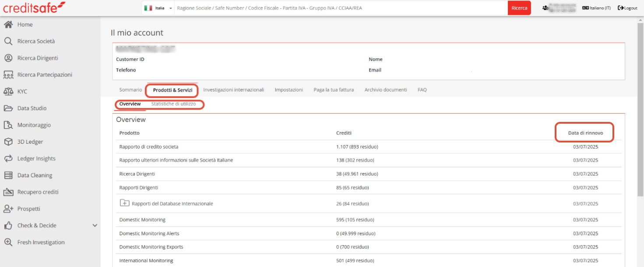Click the Creditsafe logo
644x267 pixels.
[34, 7]
